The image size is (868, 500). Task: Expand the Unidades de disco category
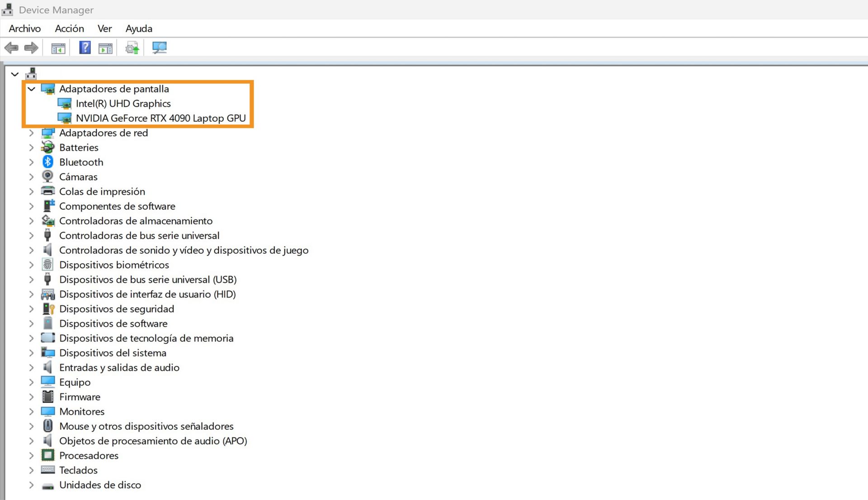pyautogui.click(x=31, y=485)
